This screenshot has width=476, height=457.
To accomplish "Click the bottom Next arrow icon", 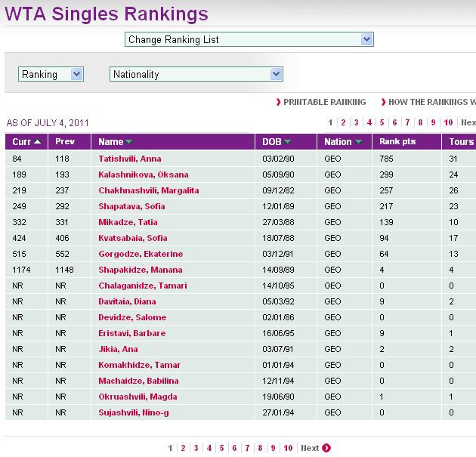I will coord(326,448).
